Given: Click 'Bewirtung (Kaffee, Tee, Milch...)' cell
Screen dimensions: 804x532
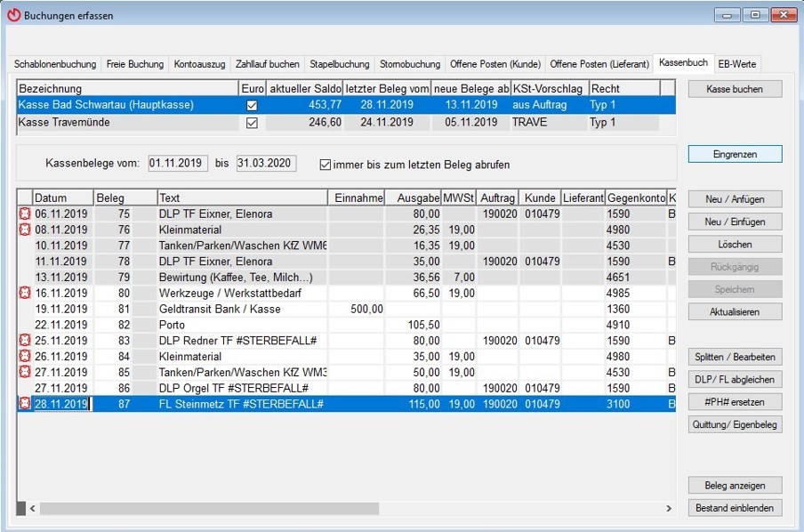Looking at the screenshot, I should pyautogui.click(x=242, y=277).
